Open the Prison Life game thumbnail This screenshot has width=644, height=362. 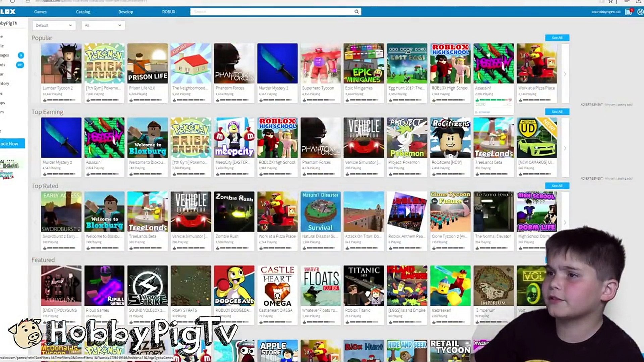click(x=148, y=63)
